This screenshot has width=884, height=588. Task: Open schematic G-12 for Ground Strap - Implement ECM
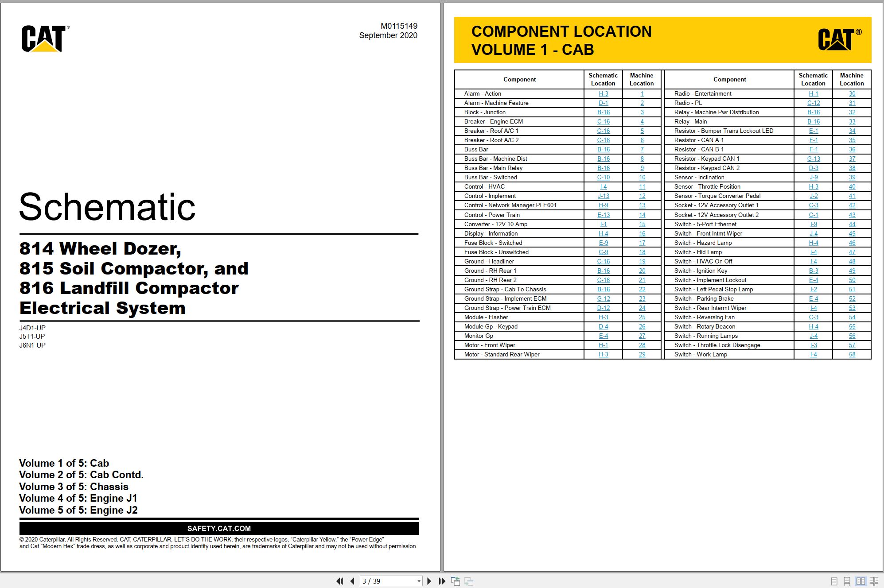[603, 298]
